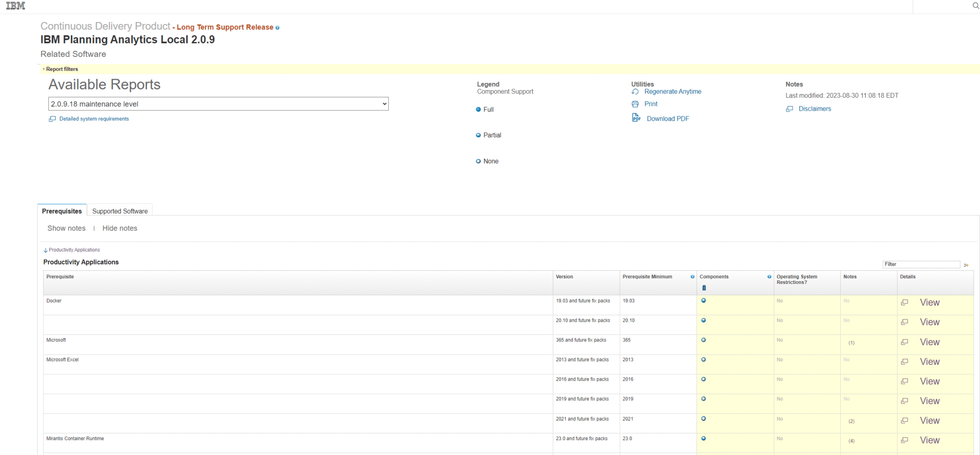Open the maintenance level dropdown

(x=218, y=103)
